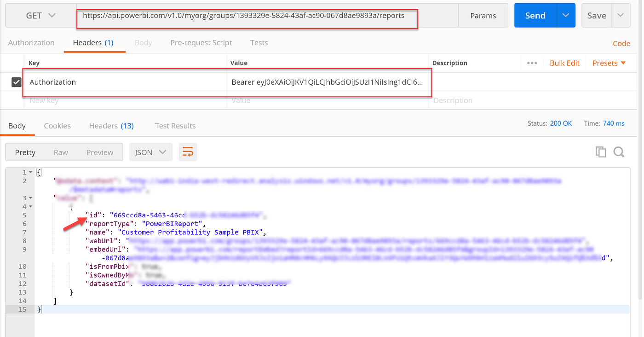Click the Send button
Viewport: 644px width, 337px height.
coord(535,15)
